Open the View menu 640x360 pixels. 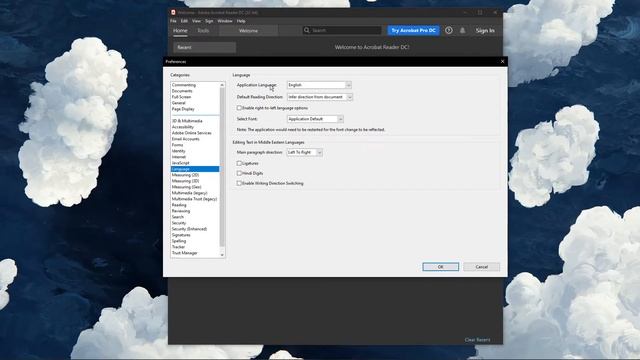[x=196, y=21]
